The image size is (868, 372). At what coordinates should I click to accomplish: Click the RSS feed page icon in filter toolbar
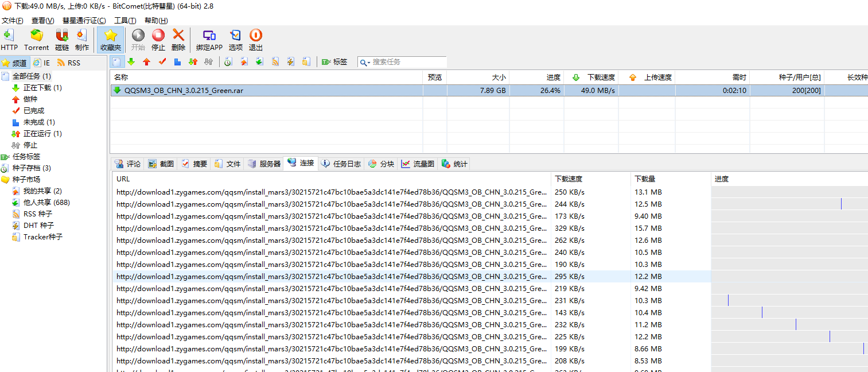click(275, 61)
